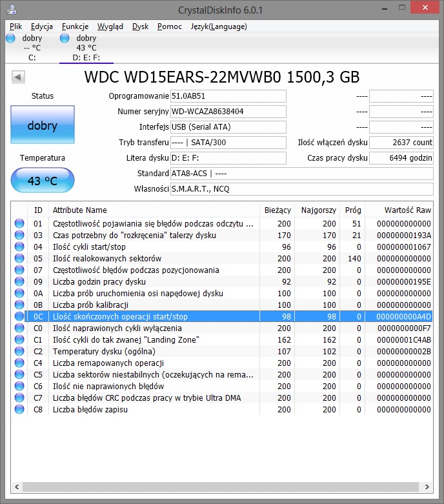Open the Funkcje menu

point(76,26)
